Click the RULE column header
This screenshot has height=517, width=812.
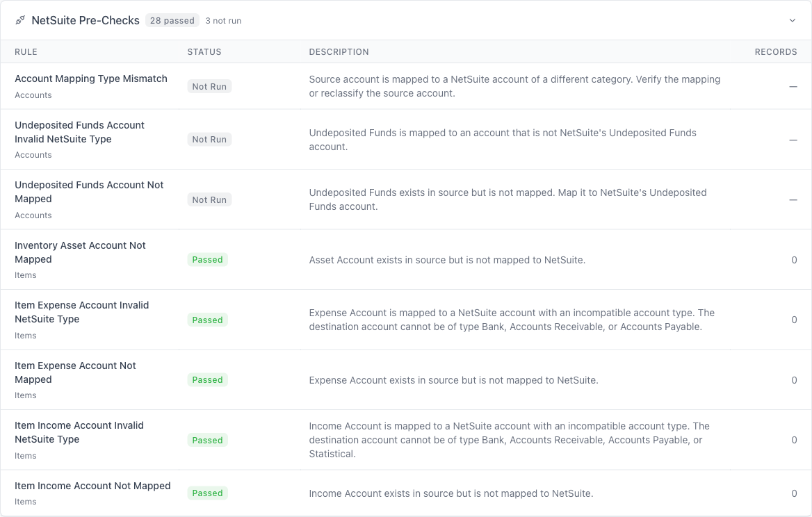26,51
